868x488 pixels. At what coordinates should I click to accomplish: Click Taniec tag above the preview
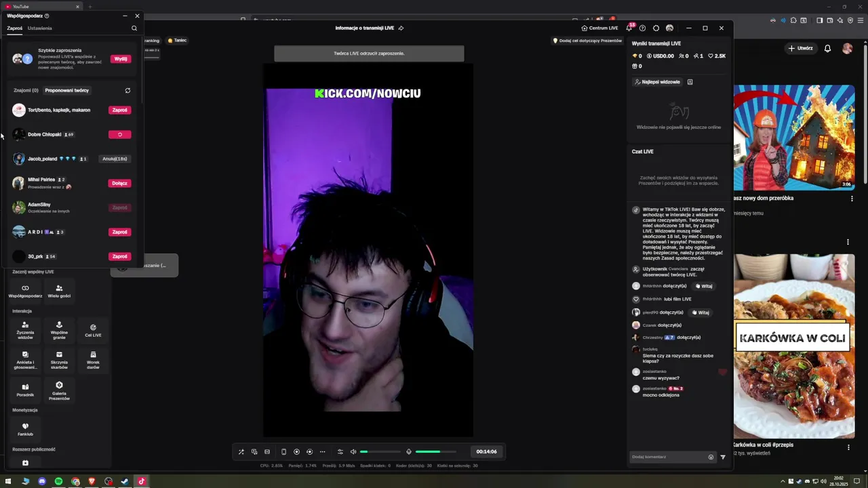[177, 41]
